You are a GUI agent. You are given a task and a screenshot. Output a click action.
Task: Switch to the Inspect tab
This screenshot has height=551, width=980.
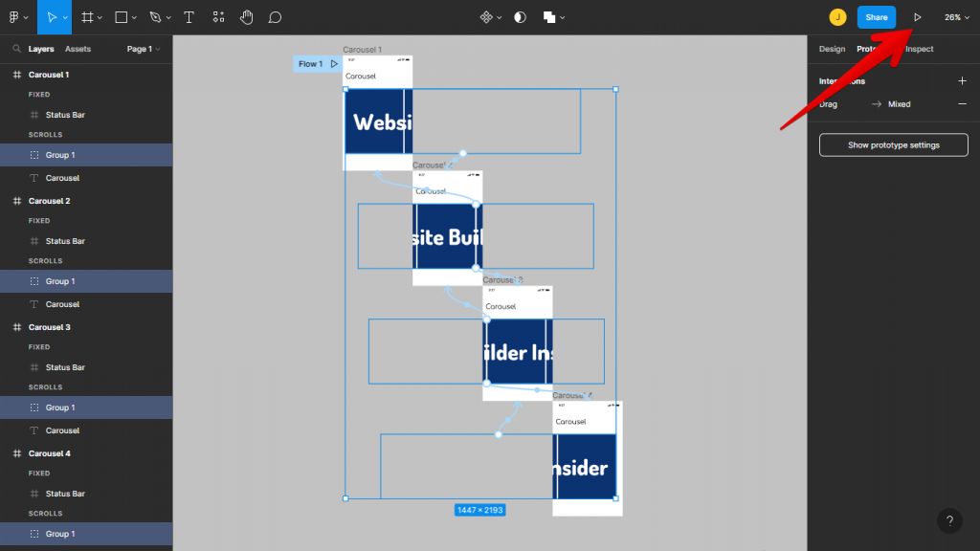click(x=919, y=49)
